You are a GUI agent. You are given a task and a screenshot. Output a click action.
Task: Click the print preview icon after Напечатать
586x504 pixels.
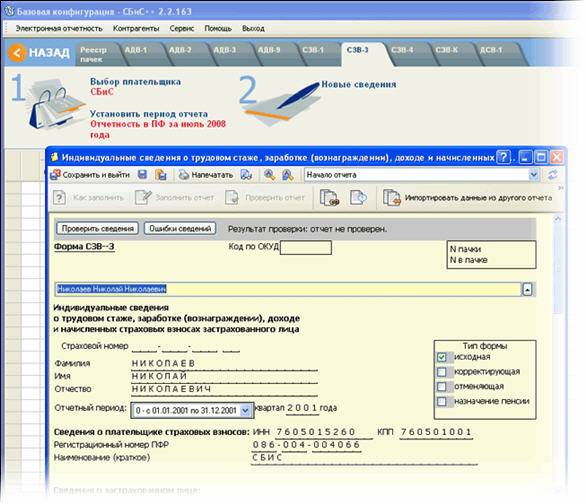[246, 174]
